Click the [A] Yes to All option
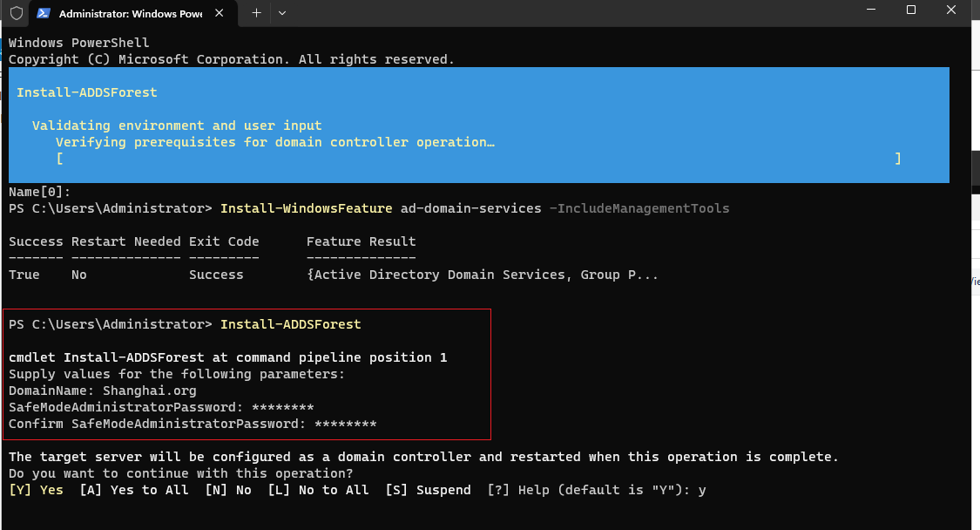Viewport: 980px width, 530px height. [134, 490]
